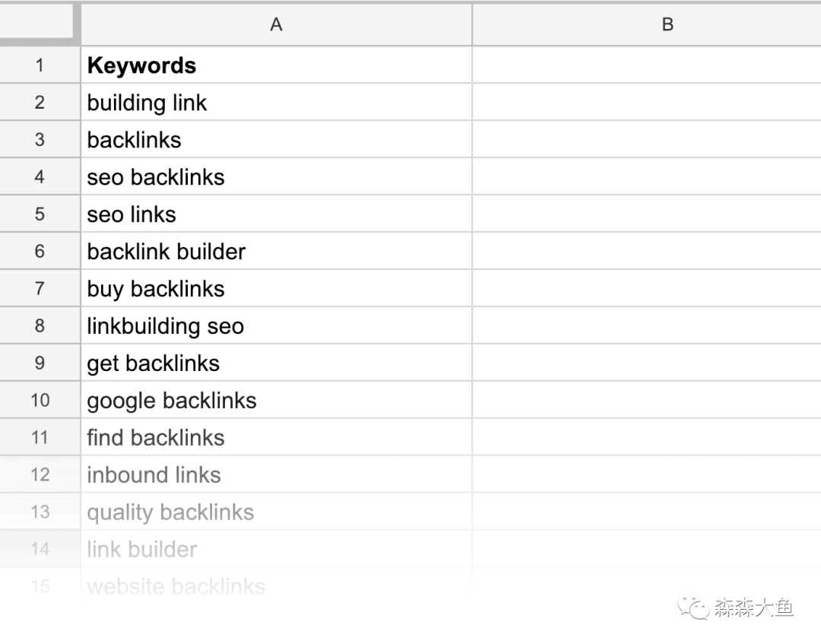Click empty cell B2
This screenshot has height=644, width=821.
646,103
